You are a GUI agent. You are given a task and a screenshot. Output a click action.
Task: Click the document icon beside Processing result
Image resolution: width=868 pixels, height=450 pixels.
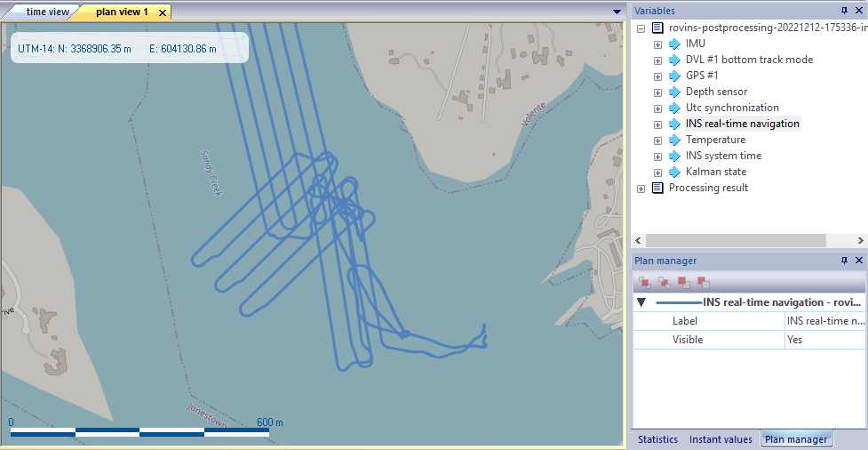657,188
